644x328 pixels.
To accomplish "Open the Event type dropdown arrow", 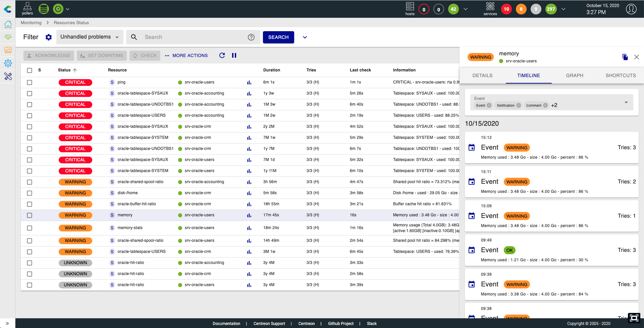I will pyautogui.click(x=626, y=102).
